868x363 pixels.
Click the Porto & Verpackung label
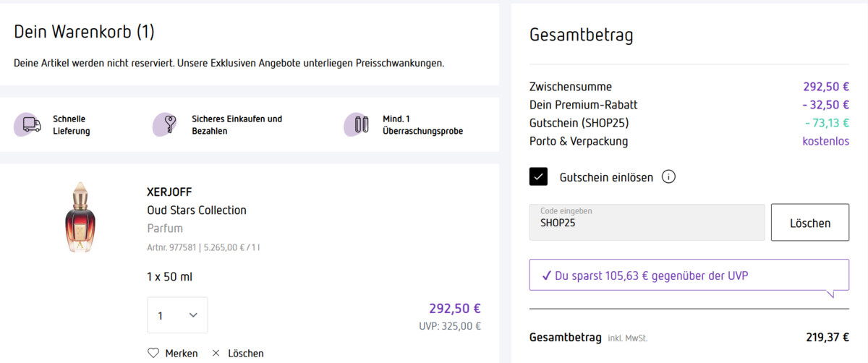click(579, 141)
